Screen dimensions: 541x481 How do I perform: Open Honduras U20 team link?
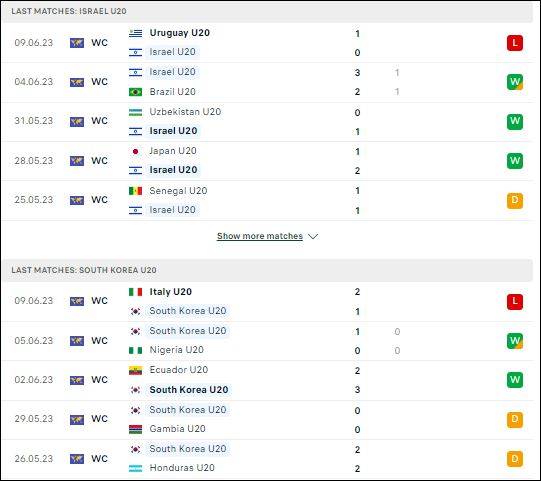[182, 468]
